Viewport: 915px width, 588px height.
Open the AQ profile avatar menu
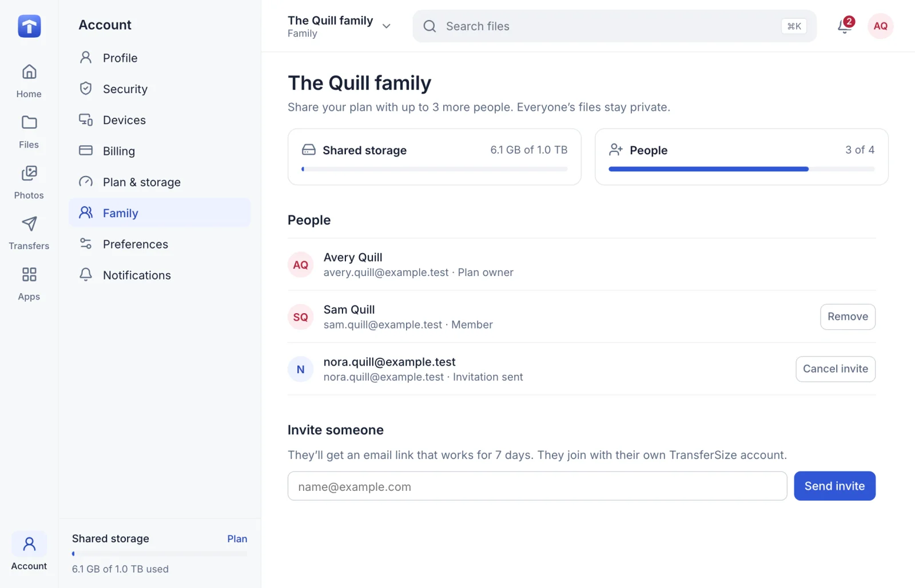tap(880, 26)
